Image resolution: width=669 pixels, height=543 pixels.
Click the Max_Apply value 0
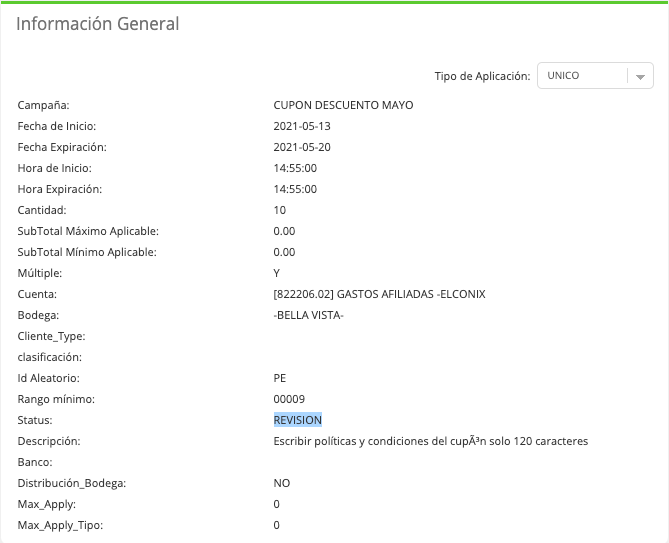276,504
